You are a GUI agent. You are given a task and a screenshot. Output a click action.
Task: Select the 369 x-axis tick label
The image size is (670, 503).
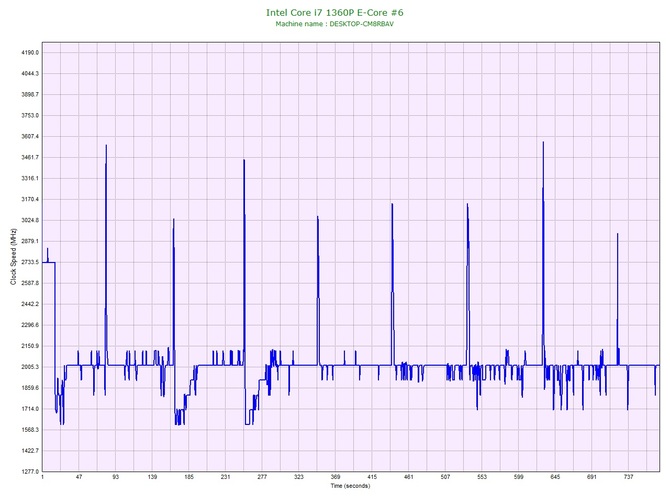click(x=335, y=477)
